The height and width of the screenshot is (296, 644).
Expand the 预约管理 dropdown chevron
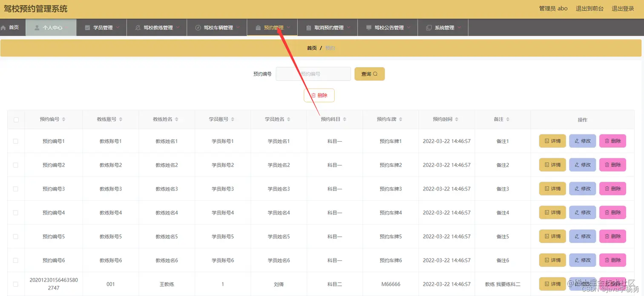pos(288,28)
